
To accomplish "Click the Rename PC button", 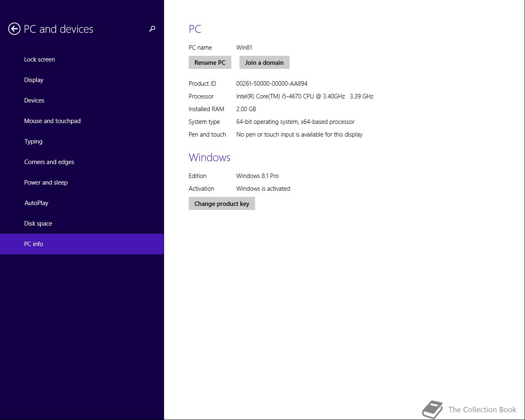I will pos(210,62).
